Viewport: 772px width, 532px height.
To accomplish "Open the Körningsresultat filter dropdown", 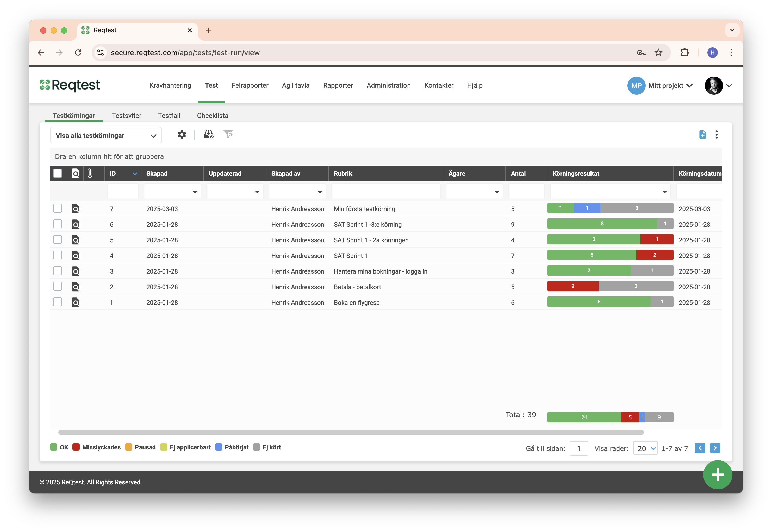I will (x=664, y=192).
